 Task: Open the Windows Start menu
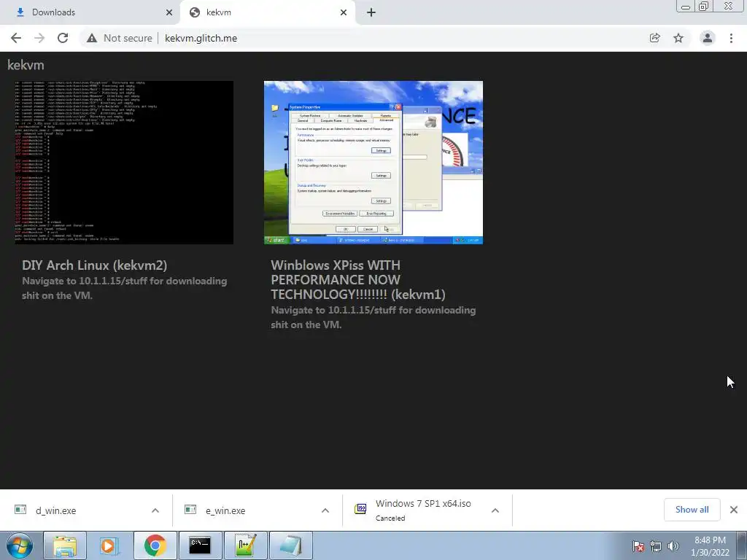point(20,545)
